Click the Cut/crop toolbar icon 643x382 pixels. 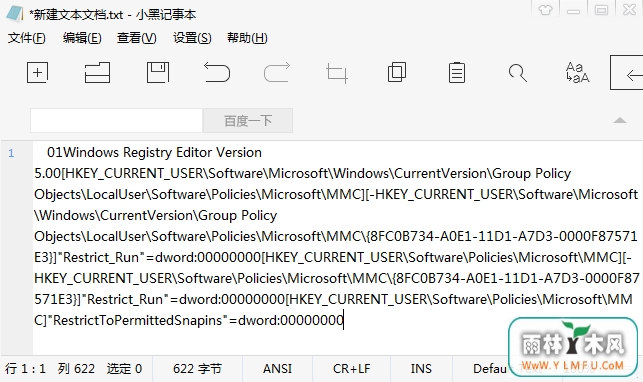pyautogui.click(x=337, y=74)
